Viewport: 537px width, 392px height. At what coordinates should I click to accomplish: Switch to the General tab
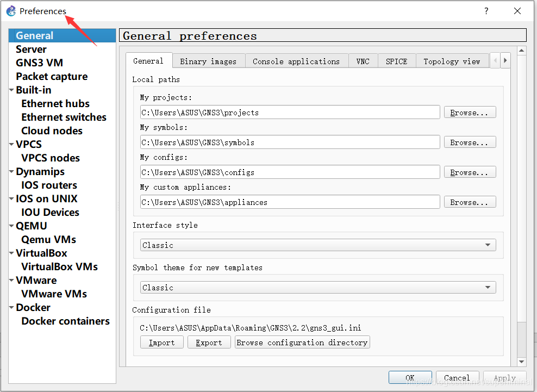pyautogui.click(x=148, y=61)
